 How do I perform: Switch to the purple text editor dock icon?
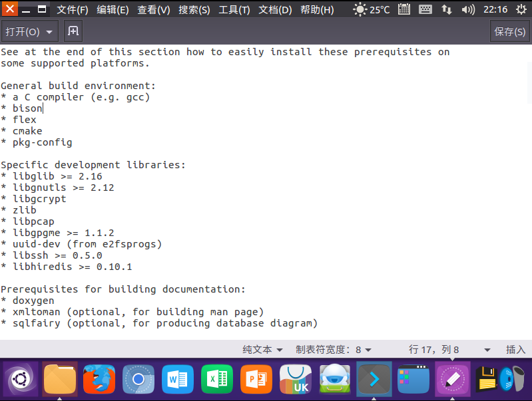[453, 379]
